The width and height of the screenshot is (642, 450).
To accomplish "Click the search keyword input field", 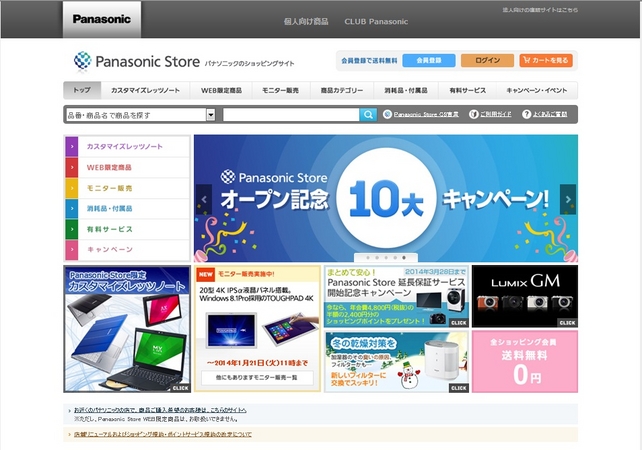I will [x=291, y=115].
